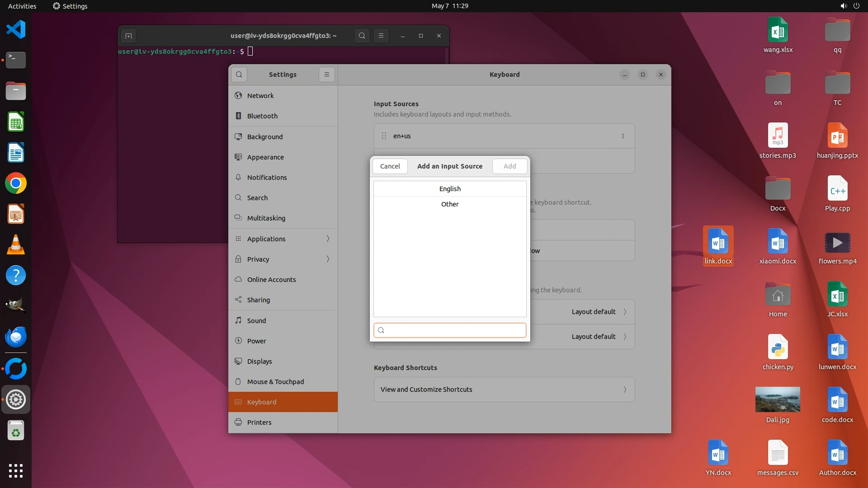Open the Dali.jpg desktop thumbnail
The height and width of the screenshot is (488, 868).
pyautogui.click(x=778, y=399)
